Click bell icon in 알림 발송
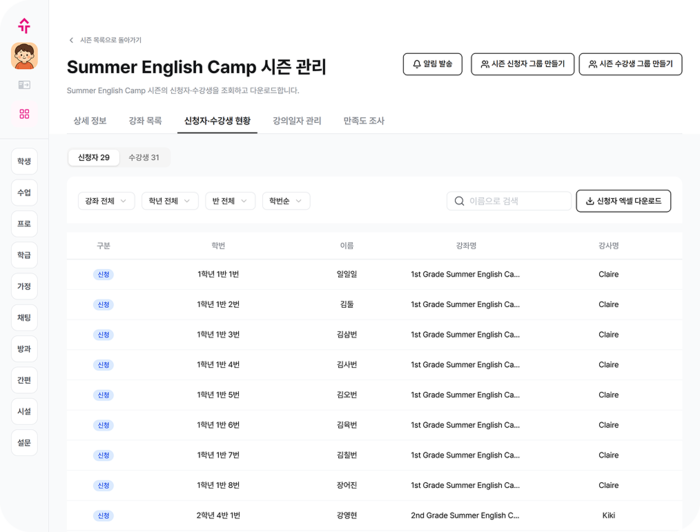 [x=417, y=64]
